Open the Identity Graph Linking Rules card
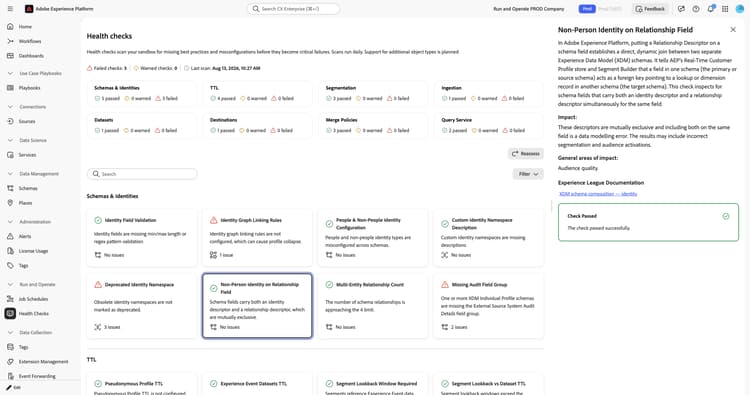The image size is (750, 395). click(257, 238)
